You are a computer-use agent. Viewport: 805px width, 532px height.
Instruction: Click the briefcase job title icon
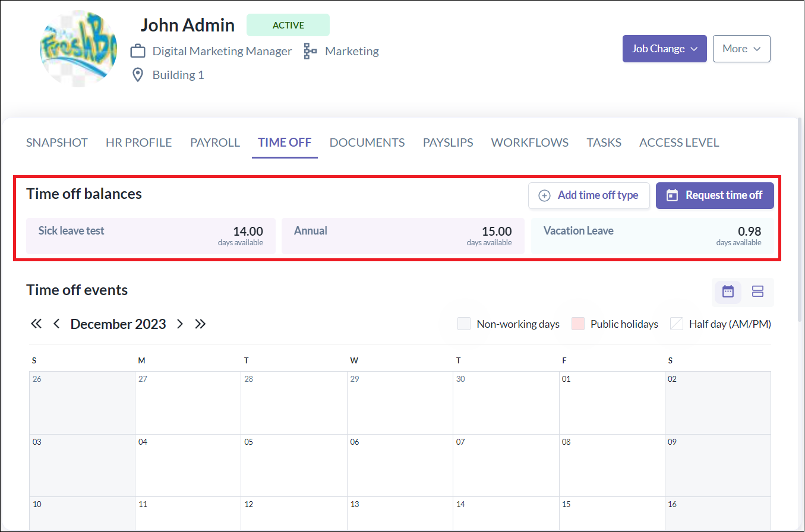(138, 51)
